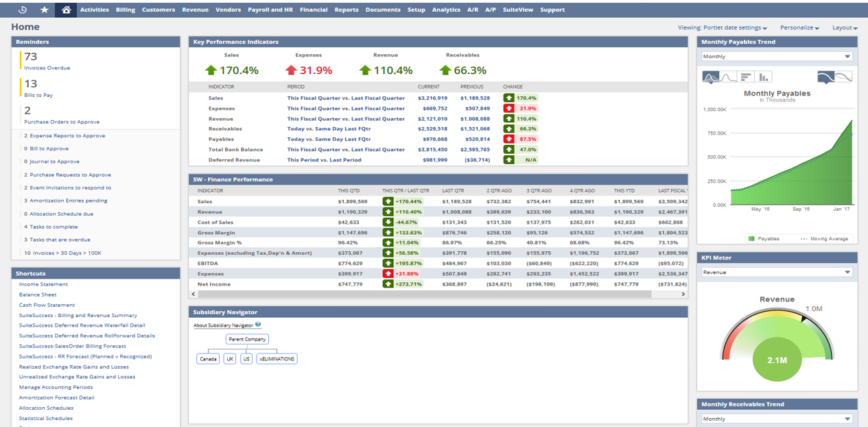Select the horizontal bar chart icon
Viewport: 868px width, 427px height.
pyautogui.click(x=746, y=77)
